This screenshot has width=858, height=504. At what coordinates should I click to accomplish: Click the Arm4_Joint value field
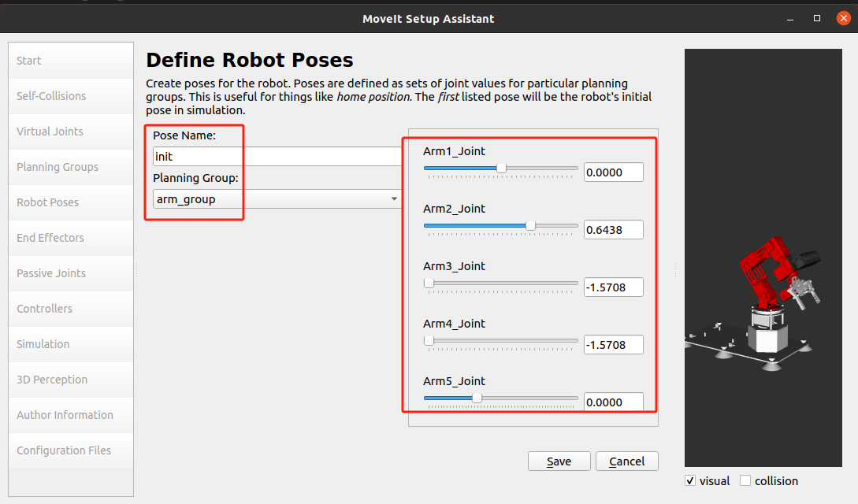coord(614,344)
